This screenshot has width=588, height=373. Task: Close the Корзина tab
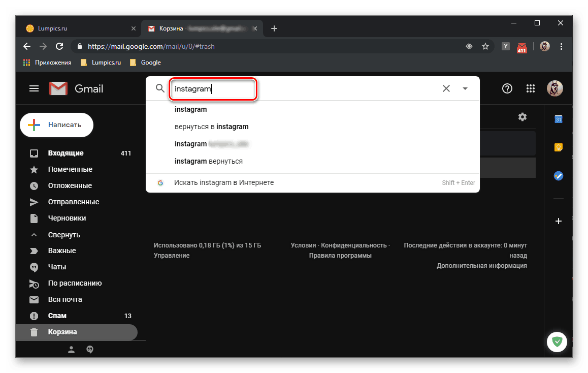click(255, 28)
